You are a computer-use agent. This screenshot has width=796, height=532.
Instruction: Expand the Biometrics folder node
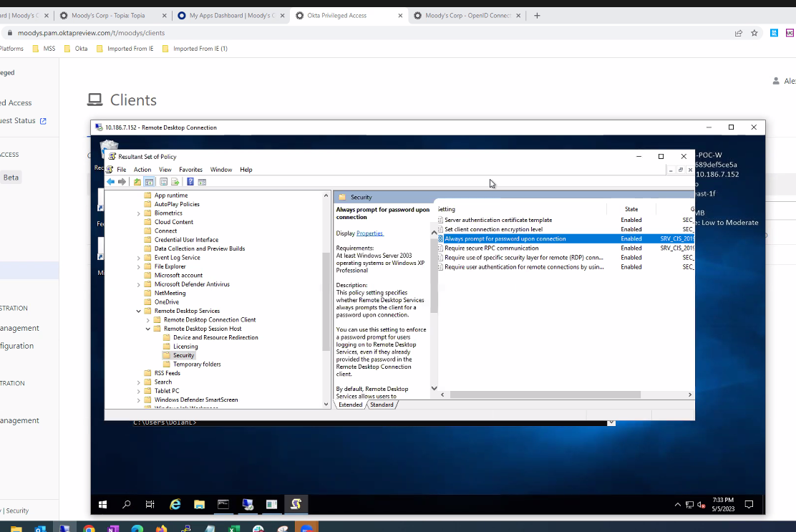139,213
